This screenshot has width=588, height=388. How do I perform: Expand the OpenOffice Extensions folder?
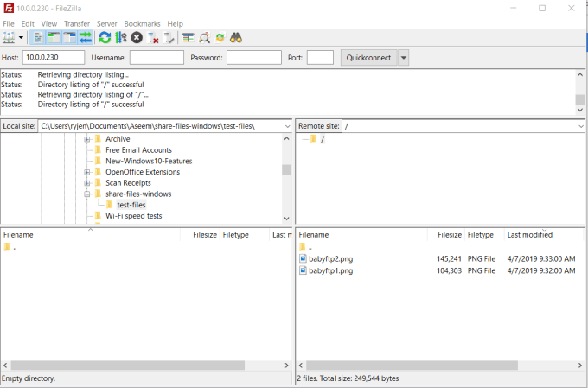point(87,172)
